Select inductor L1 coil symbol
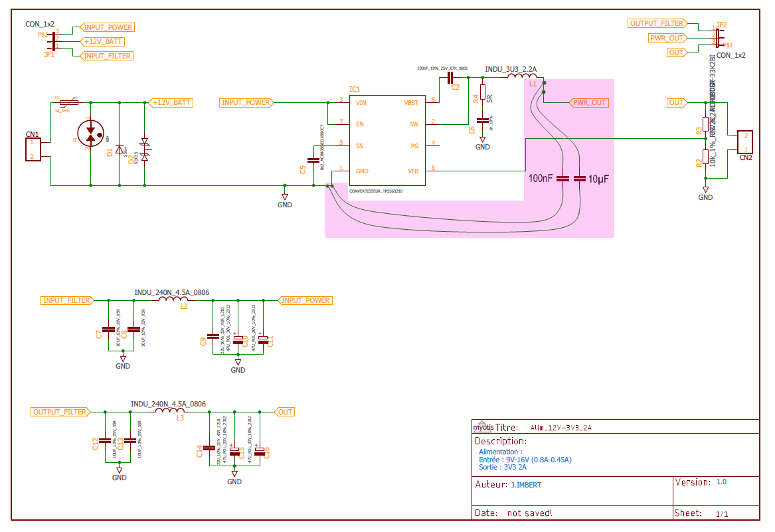The height and width of the screenshot is (532, 775). [522, 76]
